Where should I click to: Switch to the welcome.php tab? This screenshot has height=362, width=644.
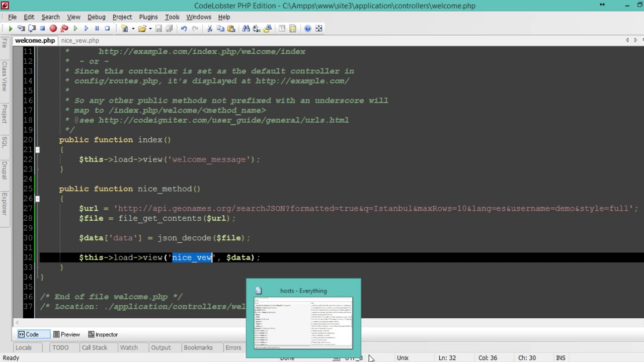(35, 41)
